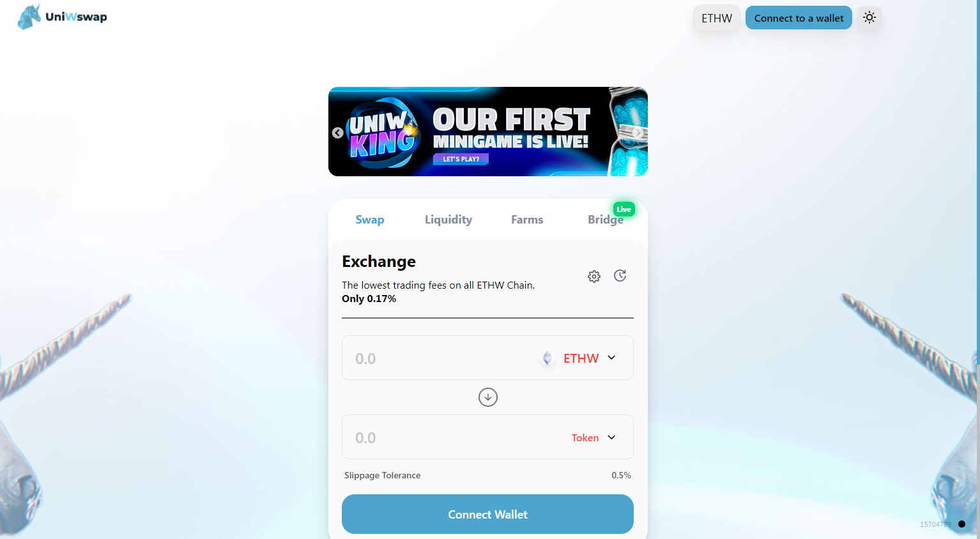
Task: Open the ETHW network selector
Action: tap(717, 18)
